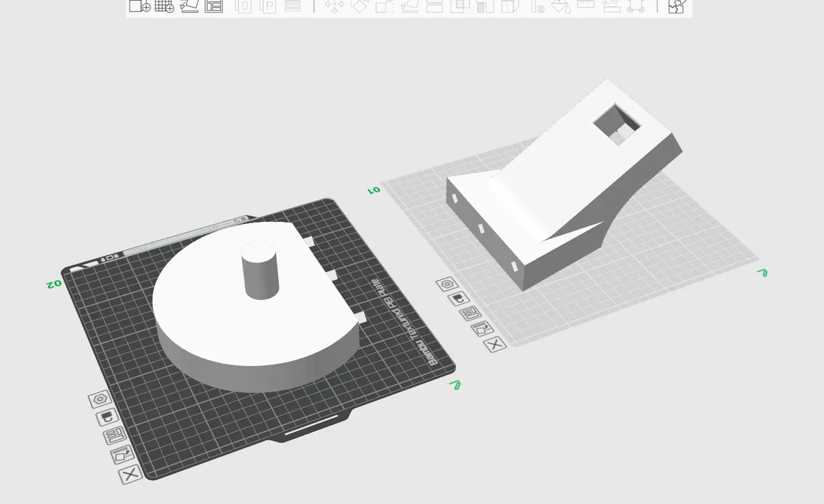Click the cylinder post on the half-disc
The height and width of the screenshot is (504, 824).
260,271
